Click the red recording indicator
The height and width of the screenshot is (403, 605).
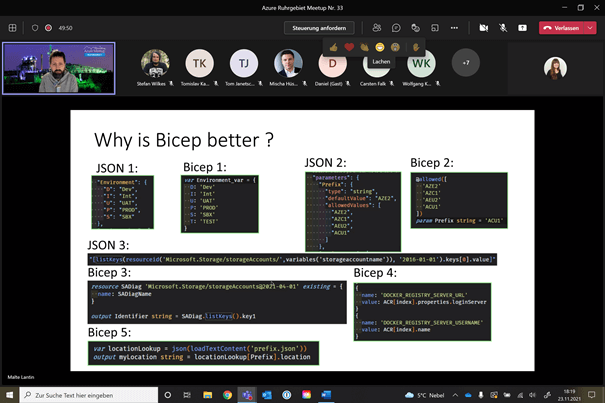pos(48,28)
